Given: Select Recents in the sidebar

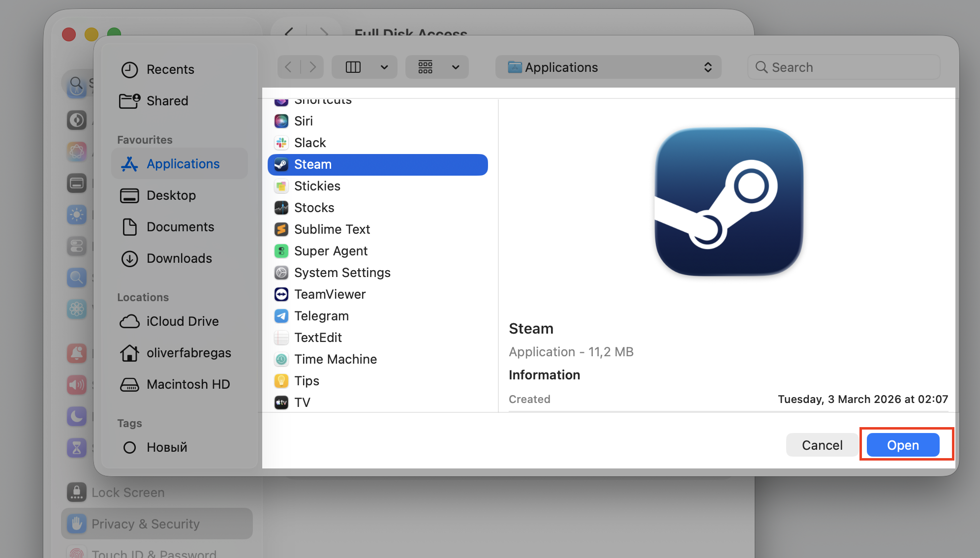Looking at the screenshot, I should [180, 69].
